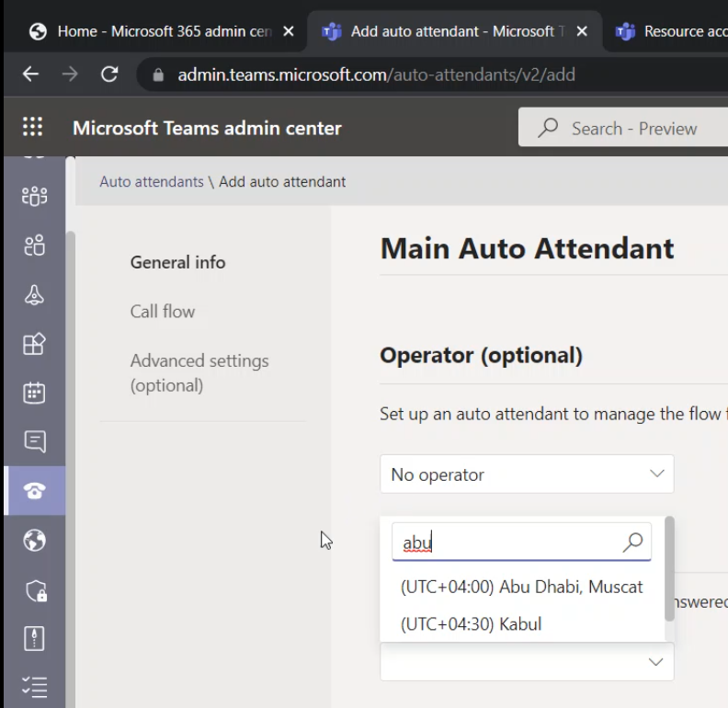Switch to Home - Microsoft 365 admin center tab
The height and width of the screenshot is (708, 728).
[155, 31]
